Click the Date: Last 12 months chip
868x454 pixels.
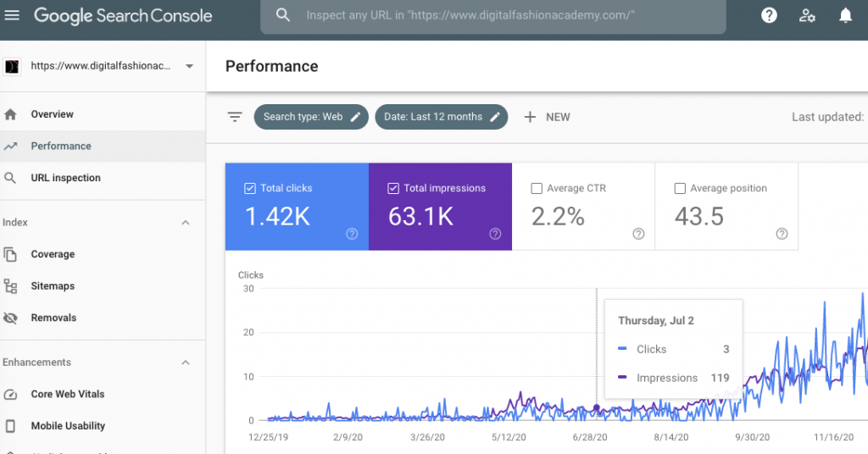click(x=441, y=117)
